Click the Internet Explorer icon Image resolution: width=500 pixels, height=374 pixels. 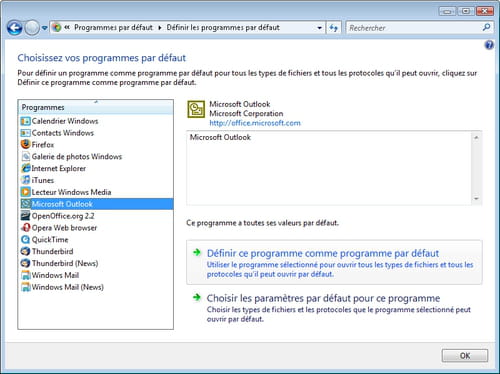pos(26,168)
